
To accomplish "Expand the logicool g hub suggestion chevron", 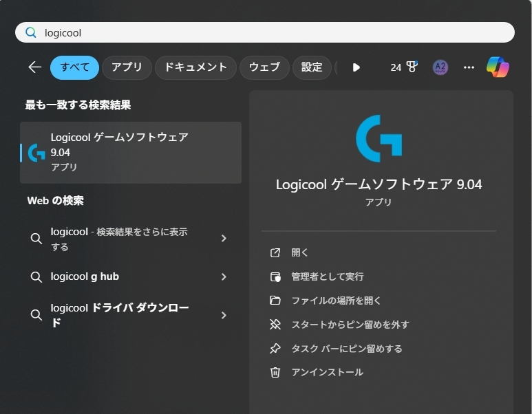I will click(224, 277).
